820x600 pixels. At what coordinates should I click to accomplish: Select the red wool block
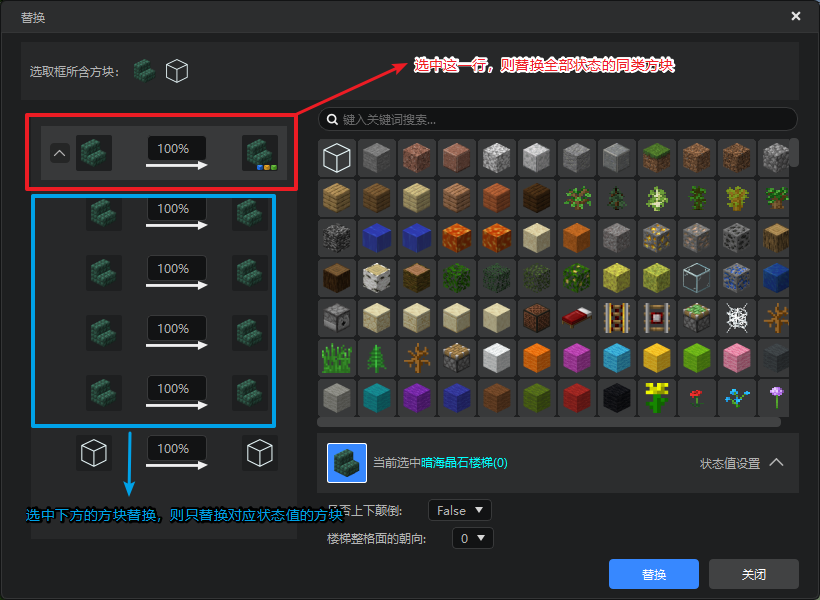click(576, 398)
